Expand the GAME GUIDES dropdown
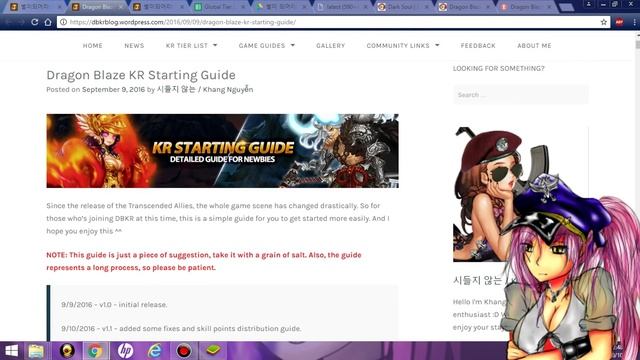The image size is (640, 360). [267, 46]
